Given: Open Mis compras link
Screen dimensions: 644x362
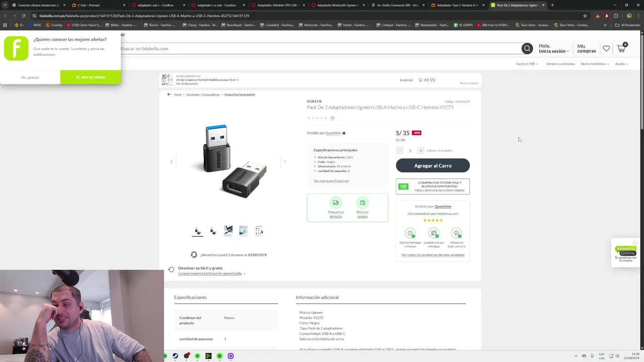Looking at the screenshot, I should click(587, 48).
